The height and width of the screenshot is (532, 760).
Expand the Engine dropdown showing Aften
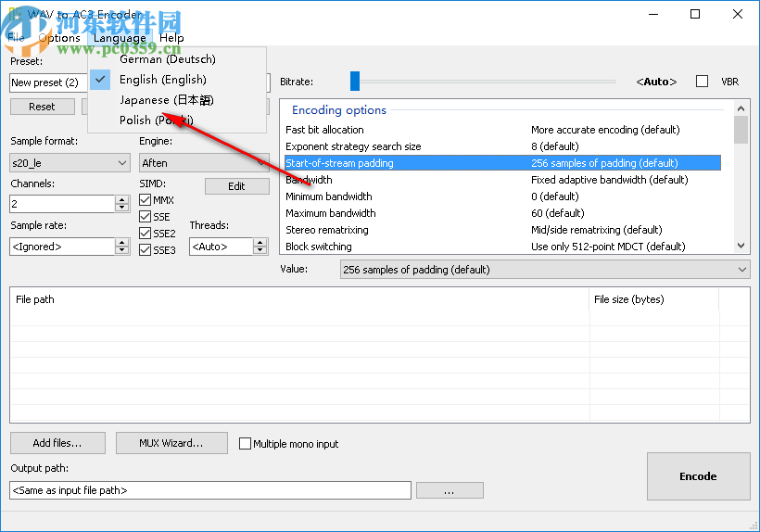(204, 163)
